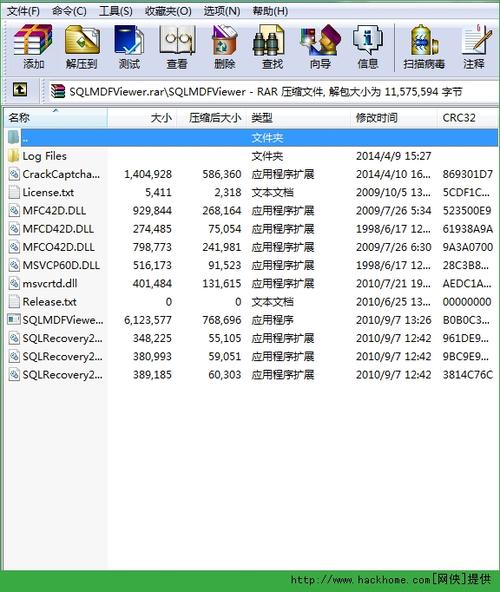Open the Favorites (收藏夹) menu
500x592 pixels.
(168, 11)
